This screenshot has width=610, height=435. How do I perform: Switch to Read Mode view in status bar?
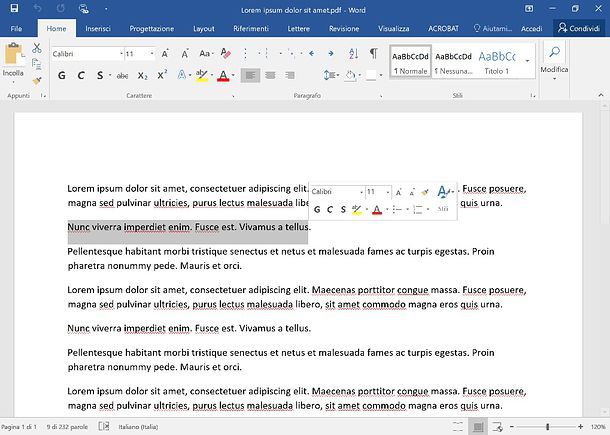458,426
